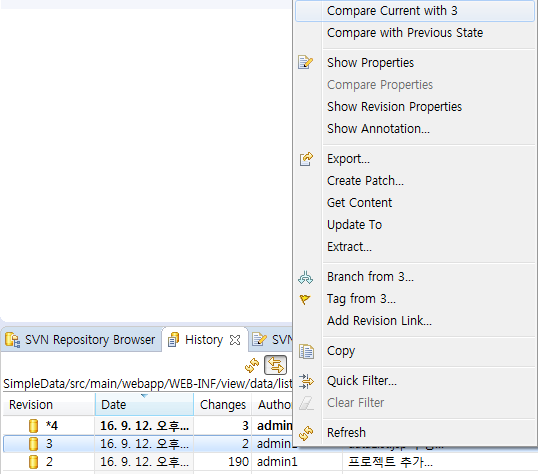Click comment 프로젝트 추가...
Screen dimensions: 538x474
390,462
